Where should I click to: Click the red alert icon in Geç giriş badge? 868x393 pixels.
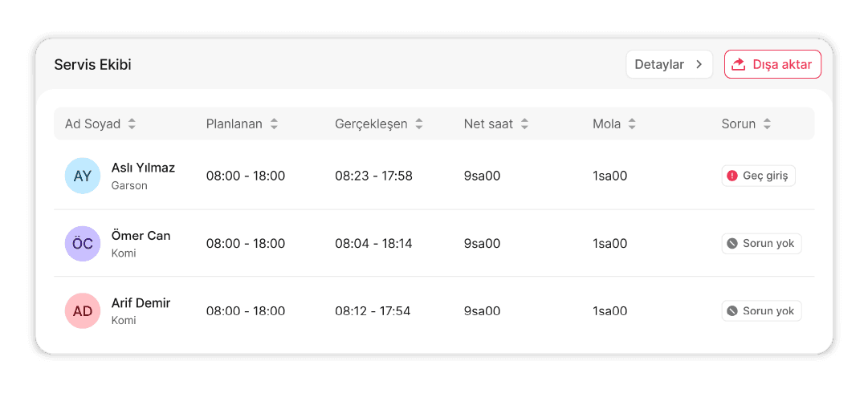click(731, 176)
